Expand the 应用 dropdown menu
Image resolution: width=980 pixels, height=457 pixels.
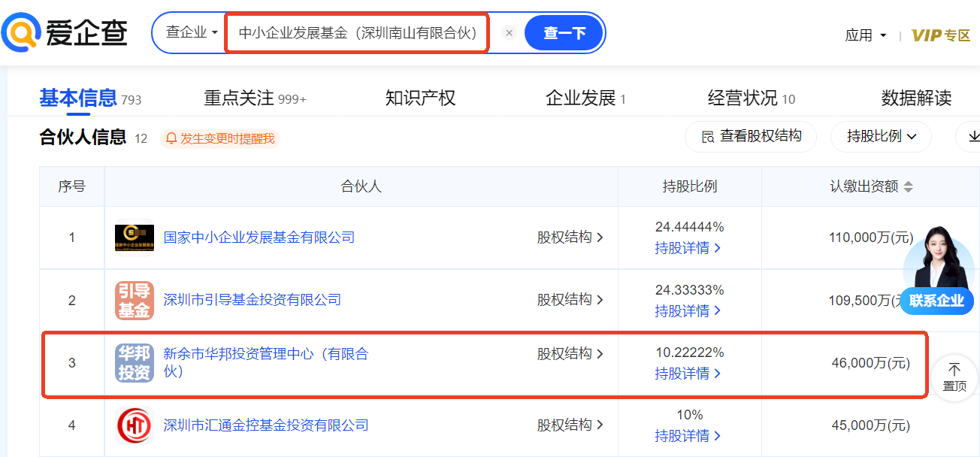866,35
